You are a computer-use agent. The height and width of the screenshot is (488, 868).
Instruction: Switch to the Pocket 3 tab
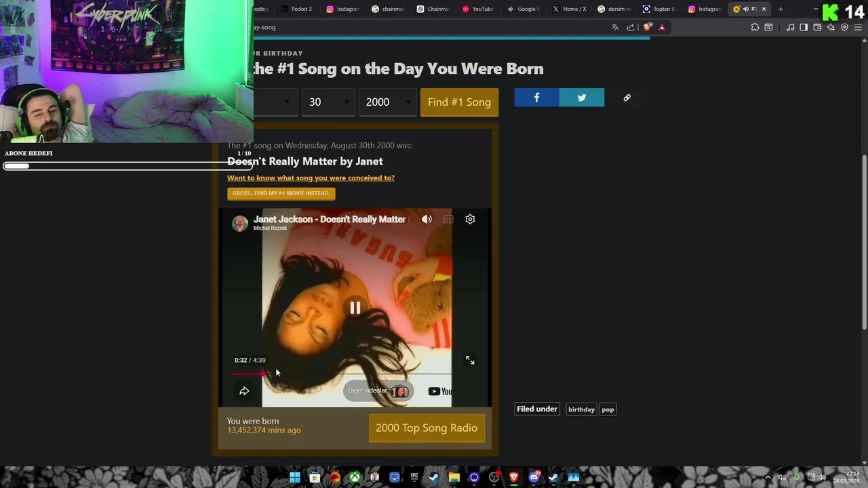click(x=296, y=9)
